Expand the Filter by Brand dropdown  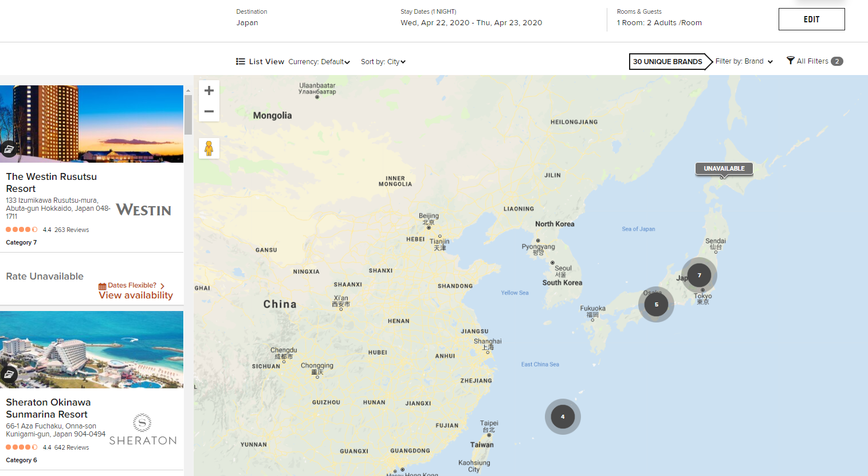pos(744,61)
